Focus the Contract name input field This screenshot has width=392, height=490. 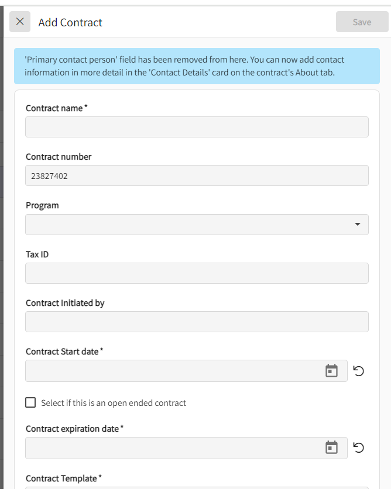tap(197, 127)
